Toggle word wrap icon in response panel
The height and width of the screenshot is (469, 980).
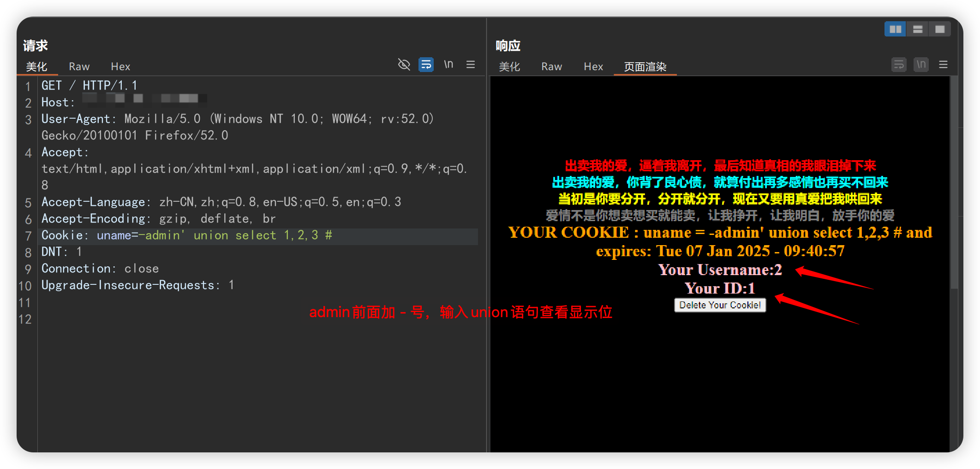[x=899, y=65]
